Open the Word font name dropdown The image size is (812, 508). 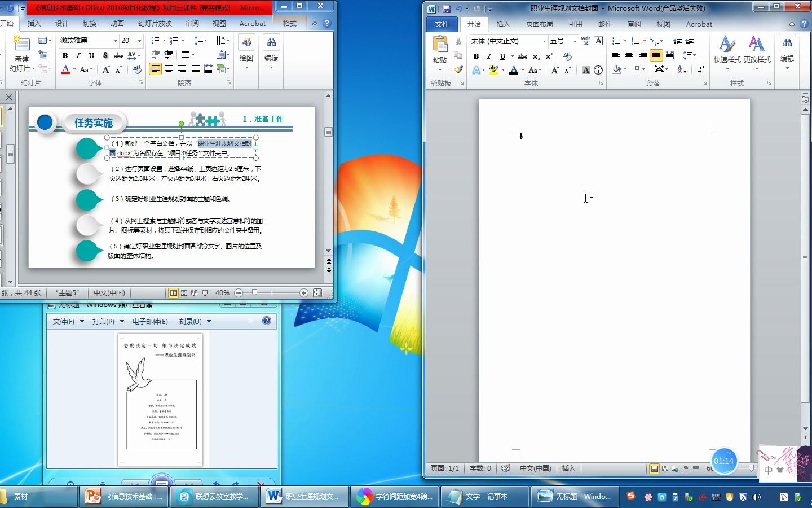click(x=544, y=41)
